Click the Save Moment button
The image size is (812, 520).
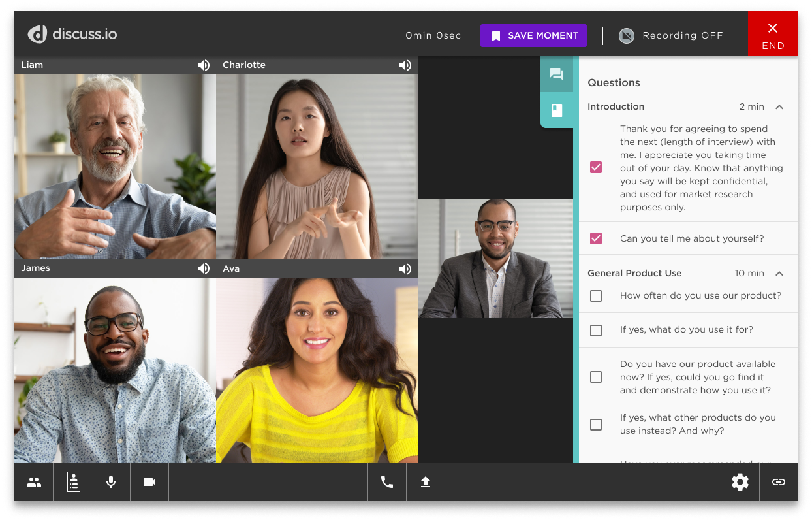[533, 36]
